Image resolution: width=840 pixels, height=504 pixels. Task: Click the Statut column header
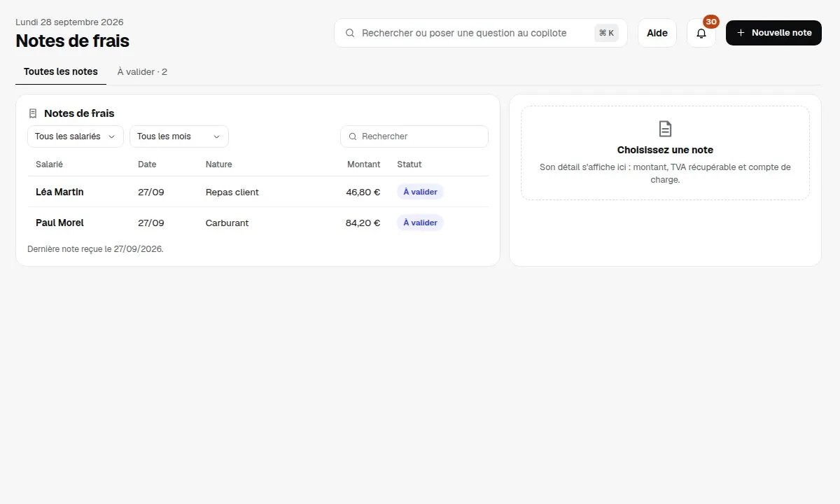tap(409, 164)
